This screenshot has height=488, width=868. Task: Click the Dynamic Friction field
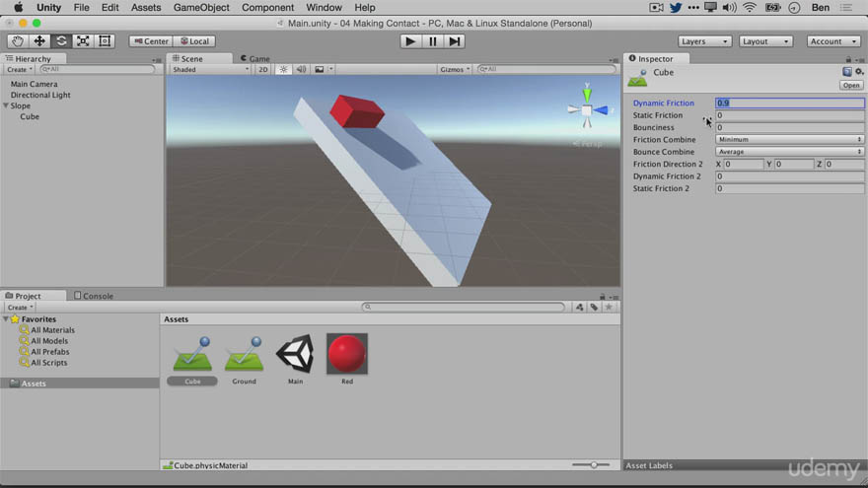[x=789, y=103]
